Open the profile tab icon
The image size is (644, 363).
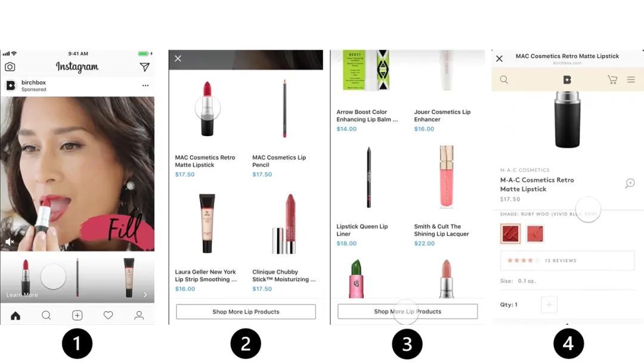[x=139, y=315]
